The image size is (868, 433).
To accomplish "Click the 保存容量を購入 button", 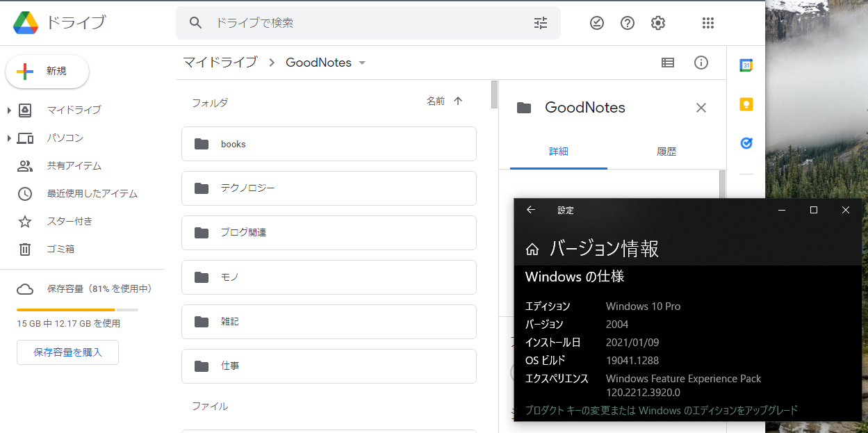I will [x=67, y=352].
